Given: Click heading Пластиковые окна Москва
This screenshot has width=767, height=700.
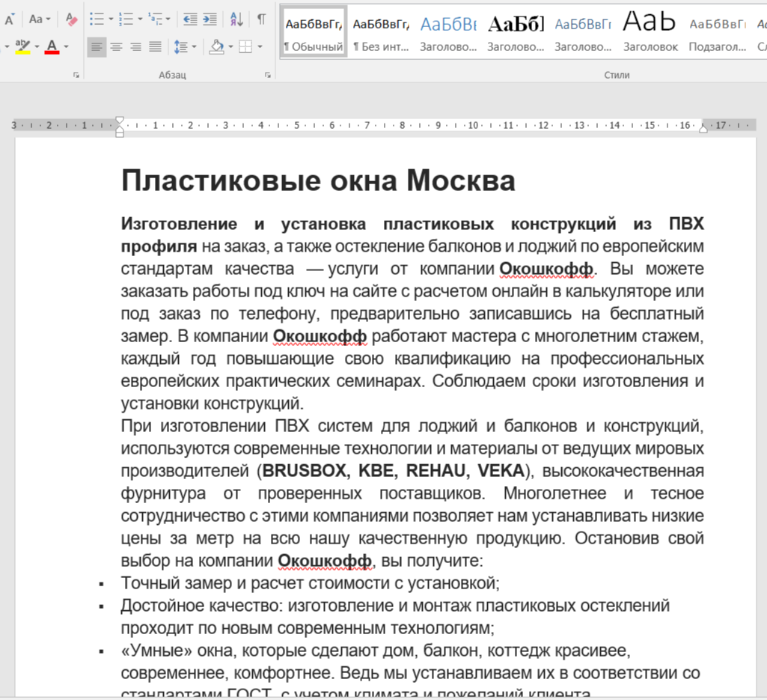Looking at the screenshot, I should [x=318, y=180].
